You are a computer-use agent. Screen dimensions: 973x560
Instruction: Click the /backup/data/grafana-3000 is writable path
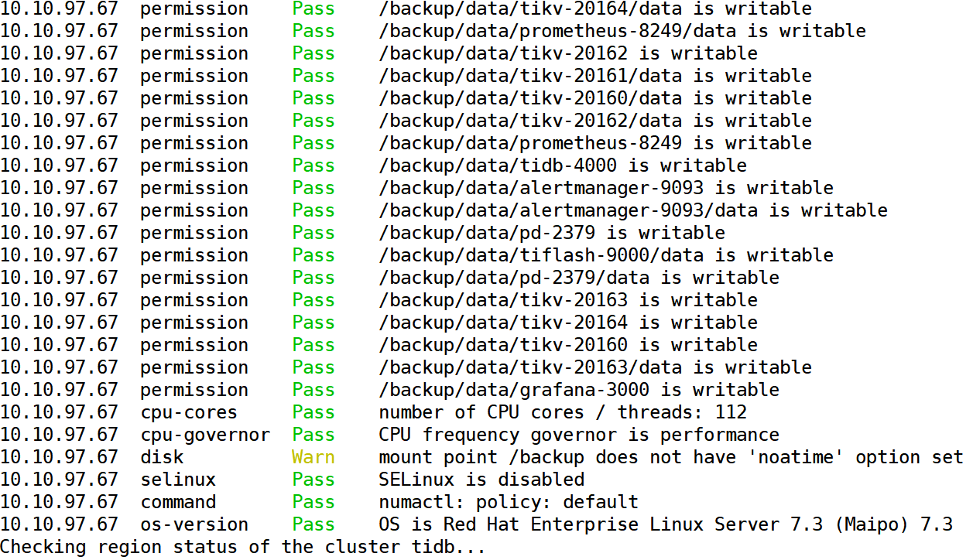(579, 390)
